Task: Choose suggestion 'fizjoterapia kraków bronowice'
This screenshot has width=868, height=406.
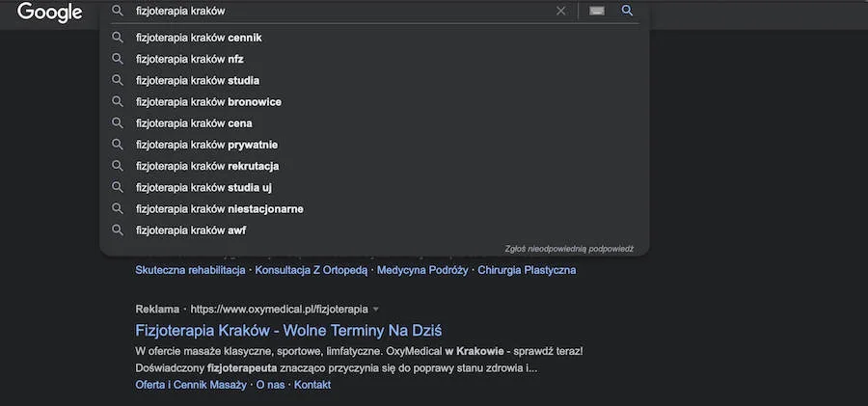Action: click(x=208, y=102)
